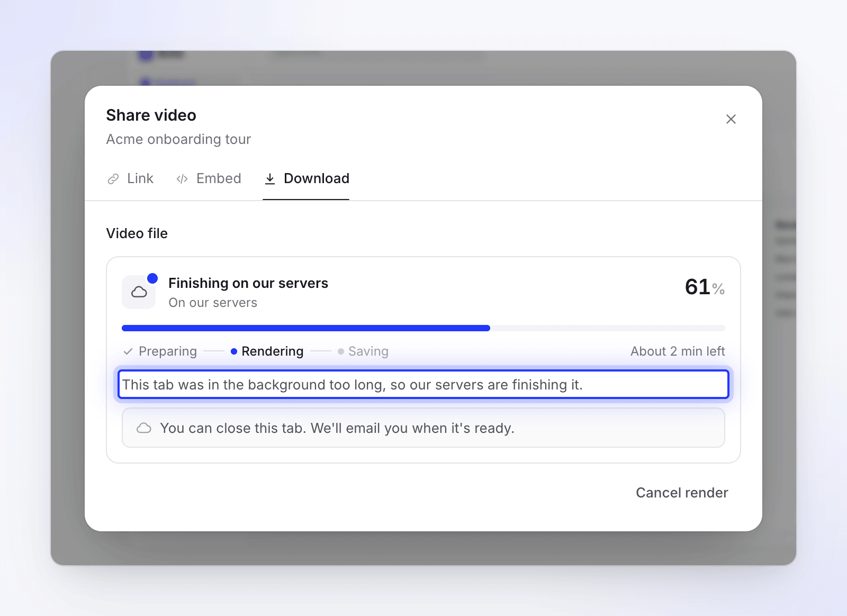847x616 pixels.
Task: Click the 61% progress value
Action: [705, 287]
